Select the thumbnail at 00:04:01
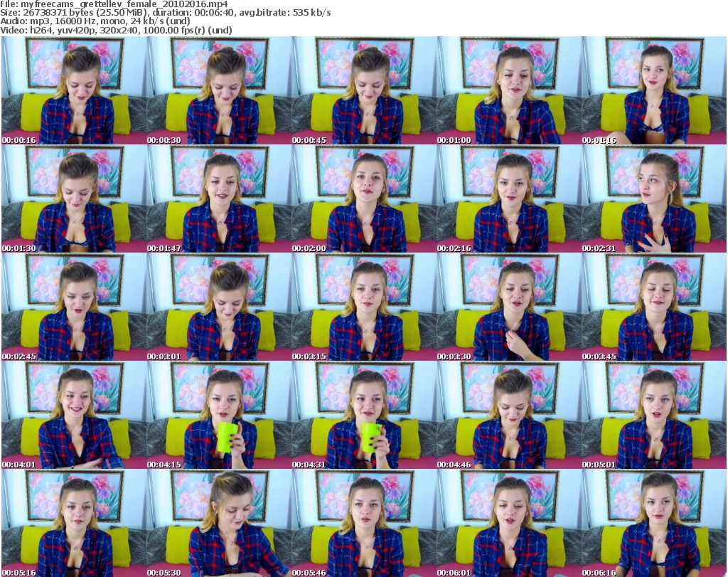The height and width of the screenshot is (577, 728). [73, 415]
